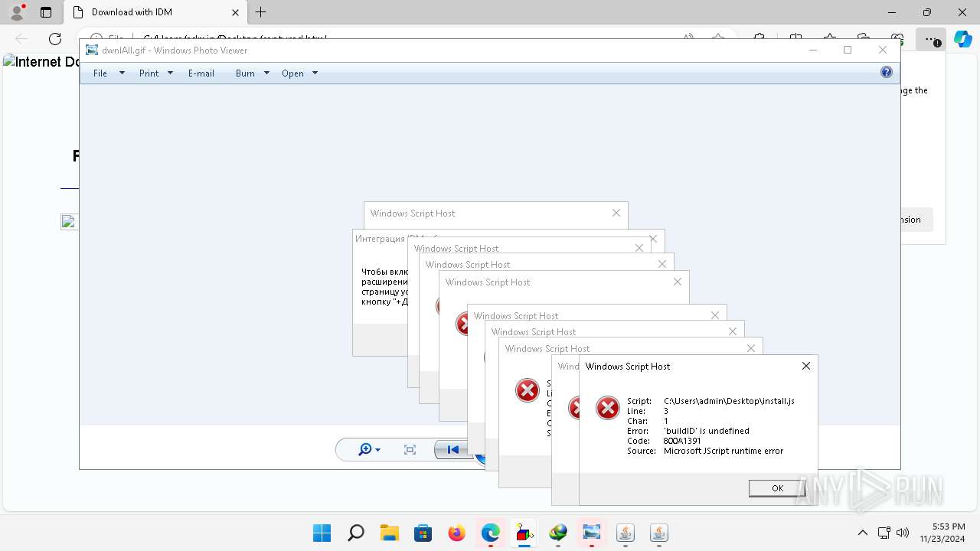980x551 pixels.
Task: Open network status tray icon
Action: (x=884, y=533)
